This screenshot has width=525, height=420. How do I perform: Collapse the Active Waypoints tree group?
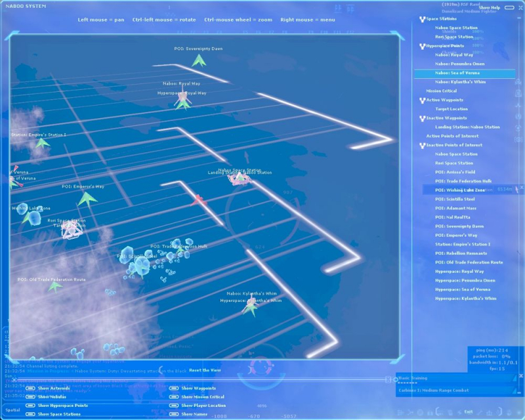(422, 100)
